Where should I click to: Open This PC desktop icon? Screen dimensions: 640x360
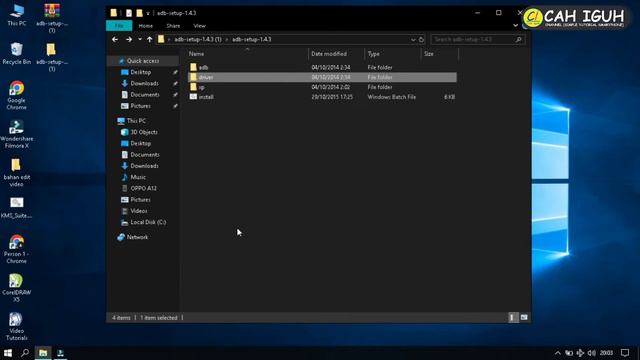click(17, 15)
